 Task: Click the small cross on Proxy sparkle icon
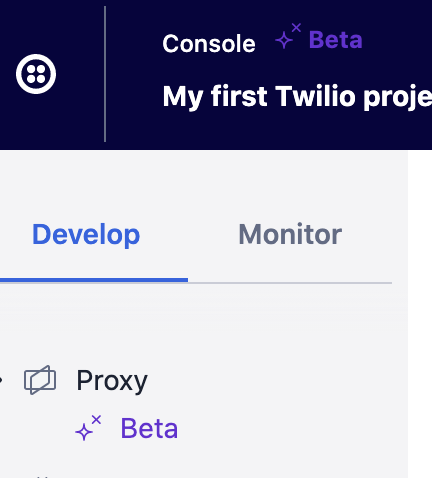(x=96, y=420)
